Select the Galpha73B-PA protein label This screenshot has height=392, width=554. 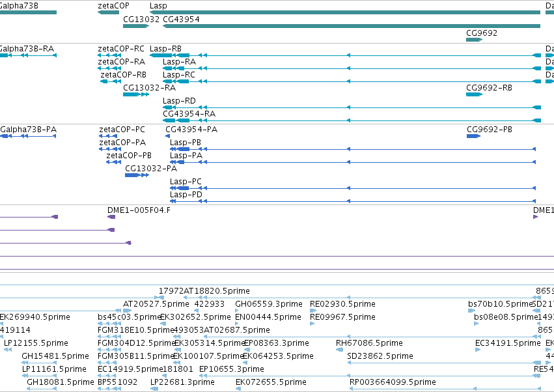[28, 130]
